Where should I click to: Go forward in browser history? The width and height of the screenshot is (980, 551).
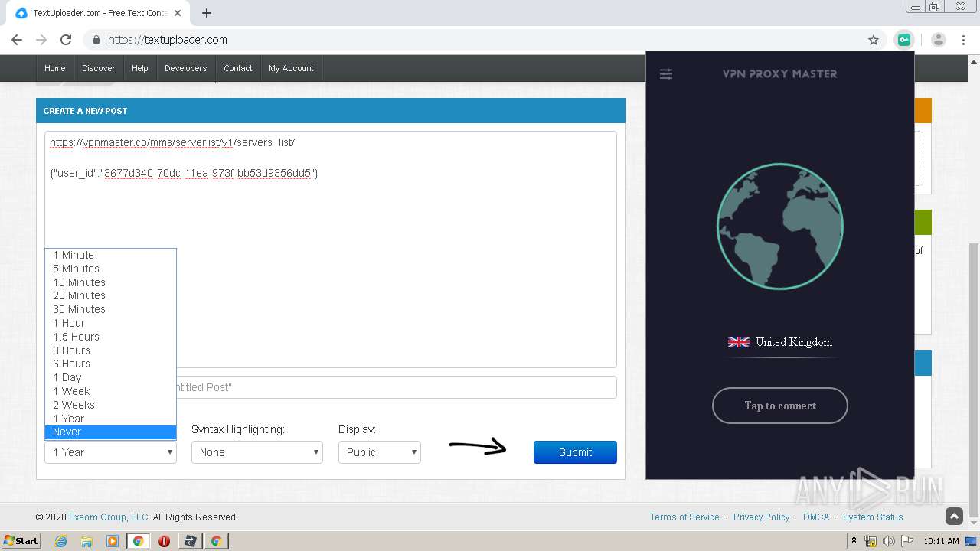point(41,40)
